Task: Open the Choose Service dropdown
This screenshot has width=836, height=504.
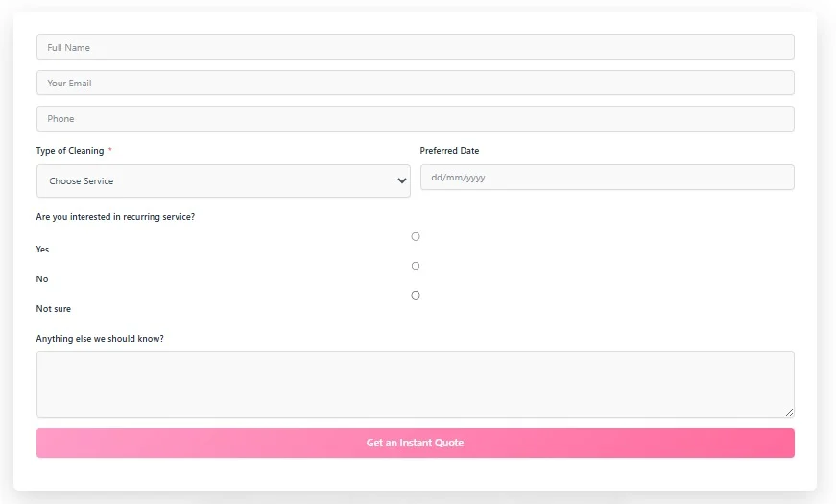Action: pos(224,180)
